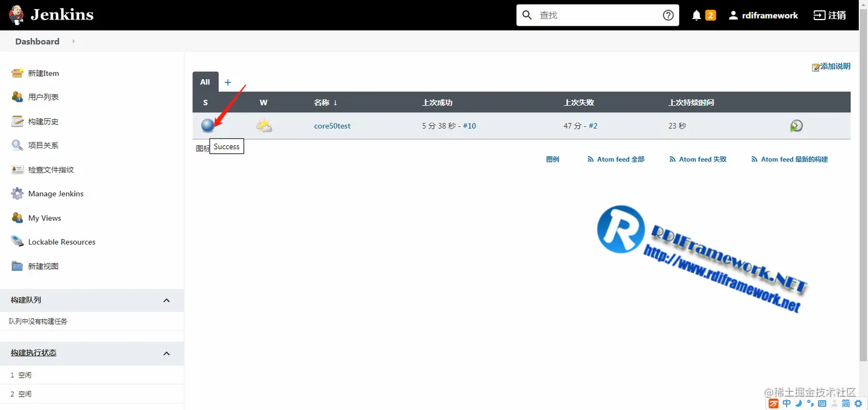Click the My Views people icon
Image resolution: width=868 pixels, height=410 pixels.
coord(17,218)
